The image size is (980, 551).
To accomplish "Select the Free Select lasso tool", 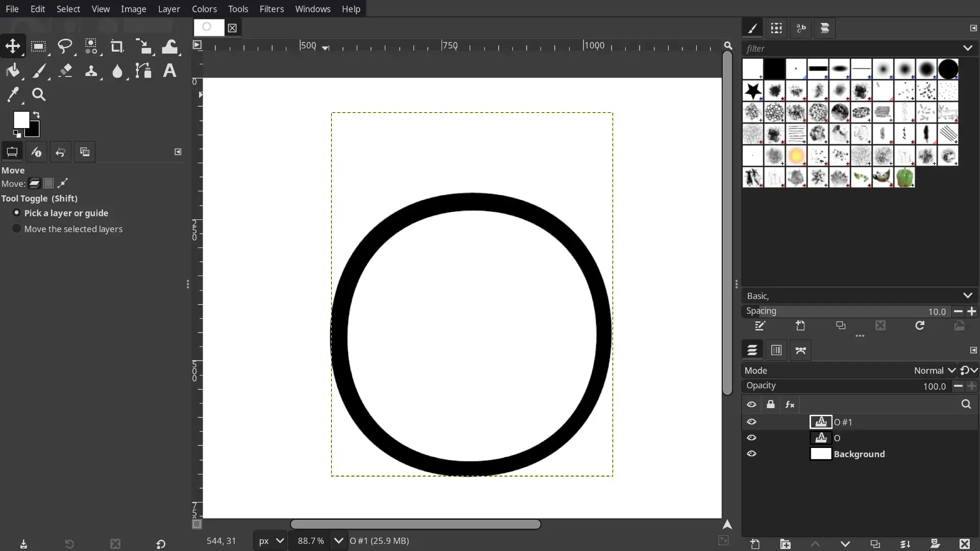I will 65,46.
